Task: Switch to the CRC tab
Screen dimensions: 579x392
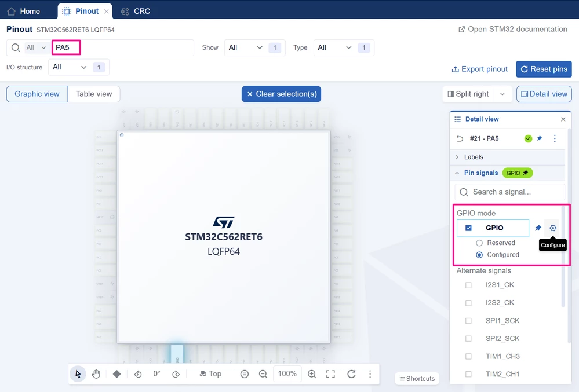Action: [136, 11]
